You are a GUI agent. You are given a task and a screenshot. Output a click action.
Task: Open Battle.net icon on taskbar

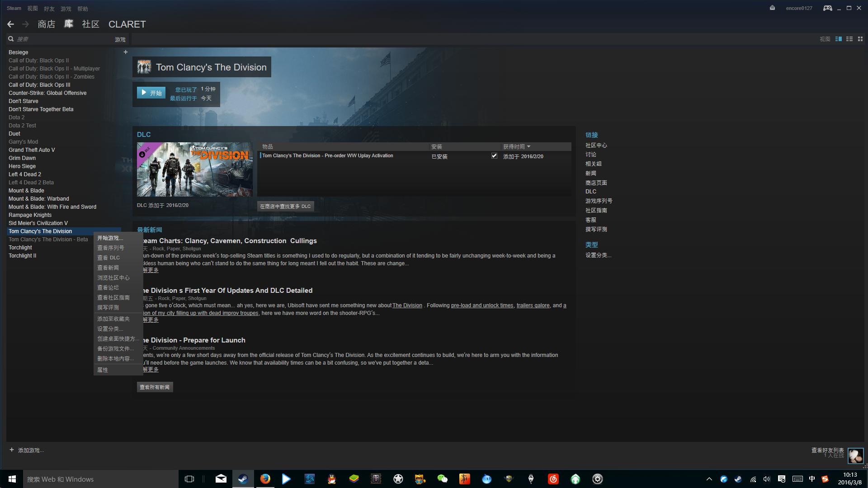(310, 479)
